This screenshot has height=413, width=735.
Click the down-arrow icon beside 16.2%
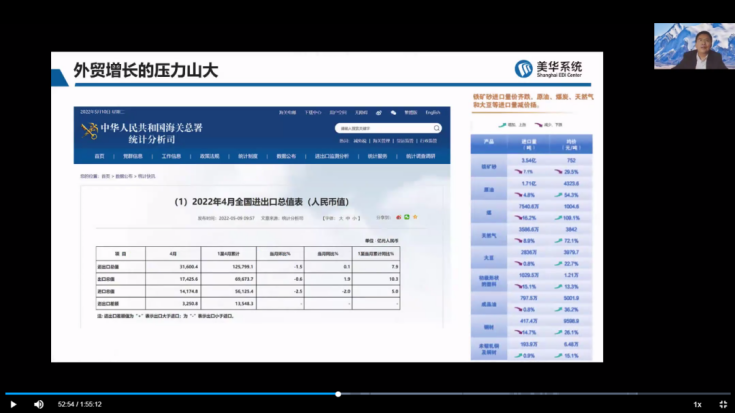[518, 218]
